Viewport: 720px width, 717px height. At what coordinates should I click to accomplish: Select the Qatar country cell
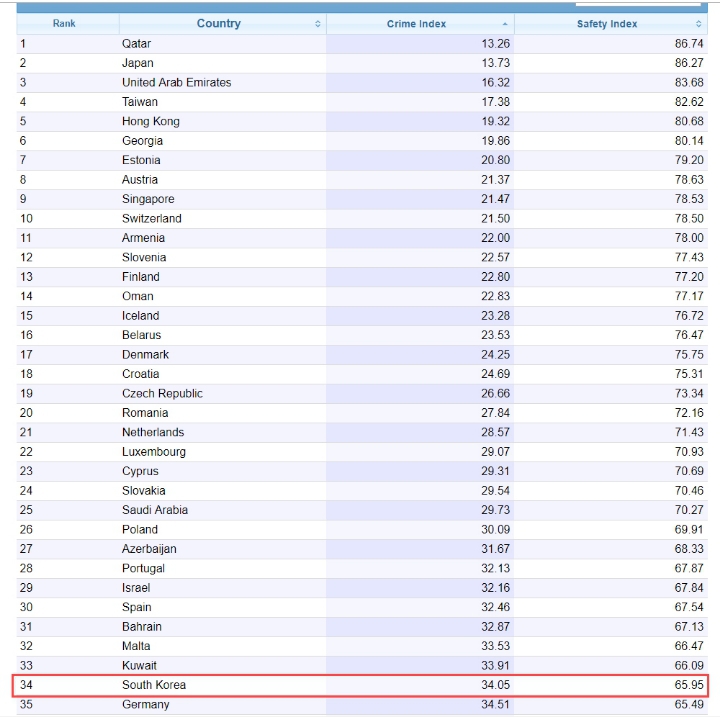pos(137,44)
